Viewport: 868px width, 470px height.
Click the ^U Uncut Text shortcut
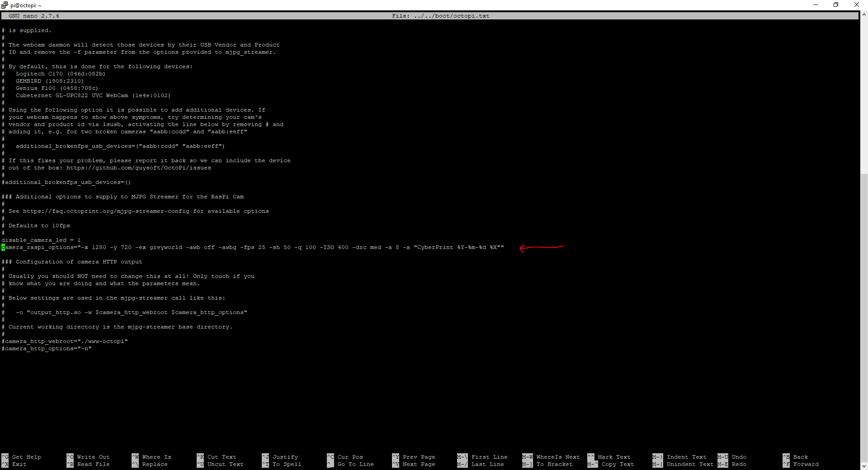220,464
